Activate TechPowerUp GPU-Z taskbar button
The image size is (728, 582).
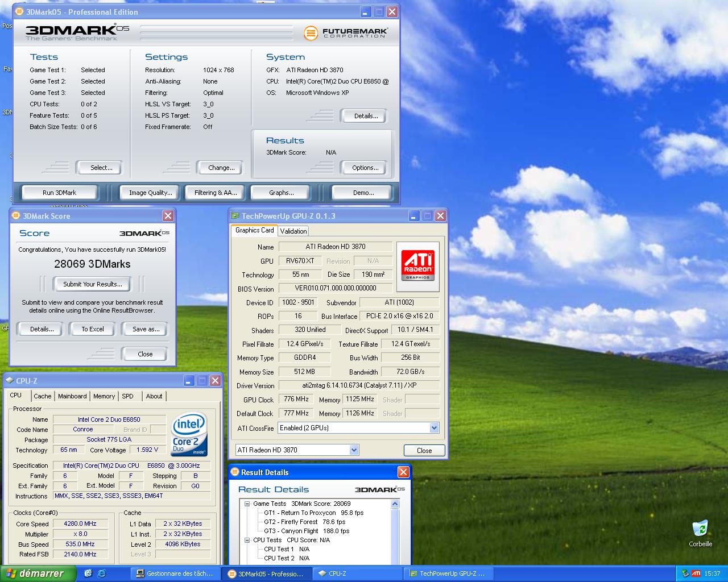coord(448,573)
